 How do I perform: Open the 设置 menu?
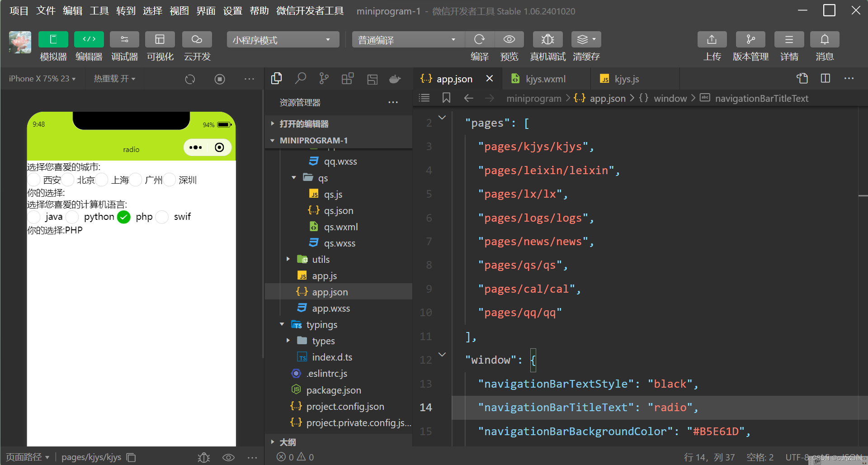(232, 11)
